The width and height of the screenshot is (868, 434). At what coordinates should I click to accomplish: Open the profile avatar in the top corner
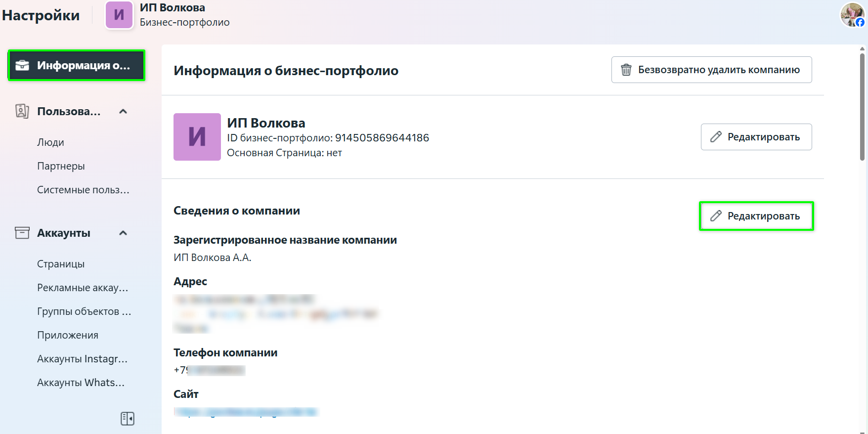[x=852, y=15]
